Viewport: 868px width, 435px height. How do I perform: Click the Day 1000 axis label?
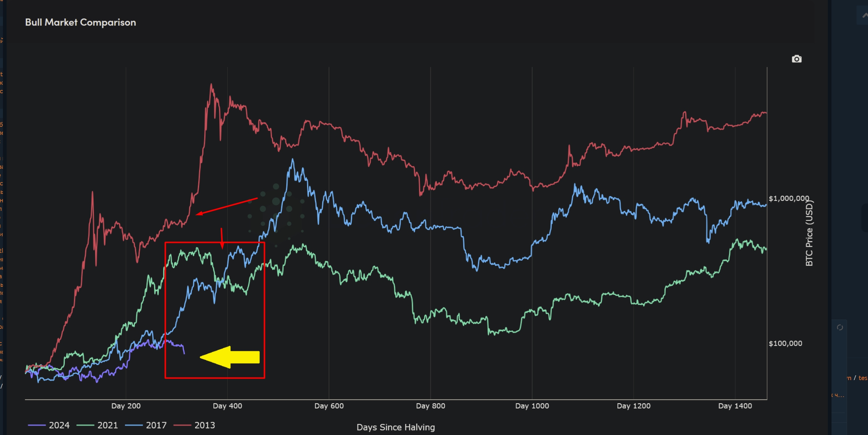[x=532, y=406]
